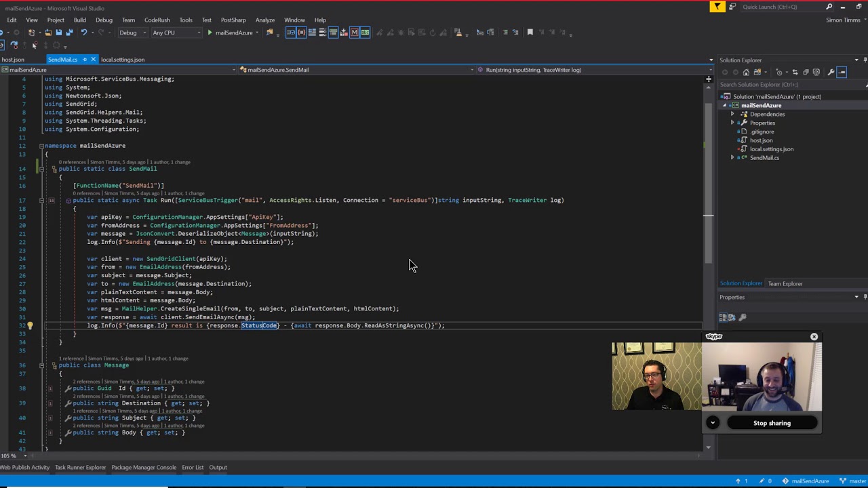Switch to local.settings.json tab
868x488 pixels.
pyautogui.click(x=123, y=60)
